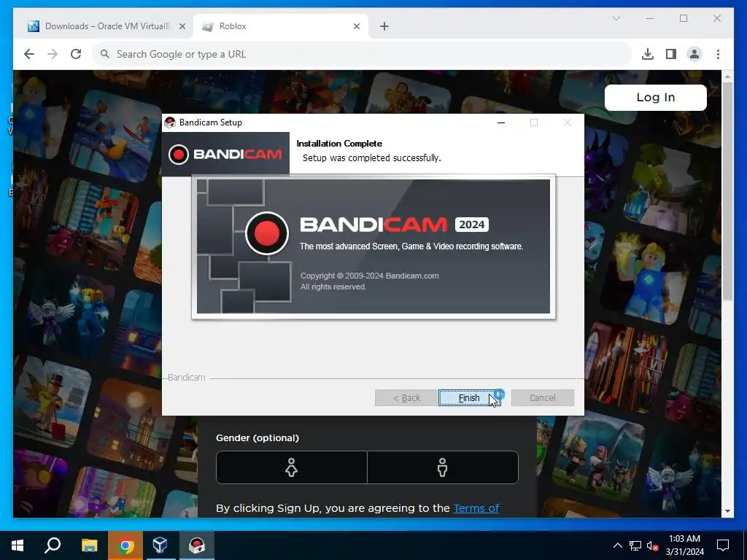
Task: Open Chrome three-dot menu
Action: pyautogui.click(x=718, y=54)
